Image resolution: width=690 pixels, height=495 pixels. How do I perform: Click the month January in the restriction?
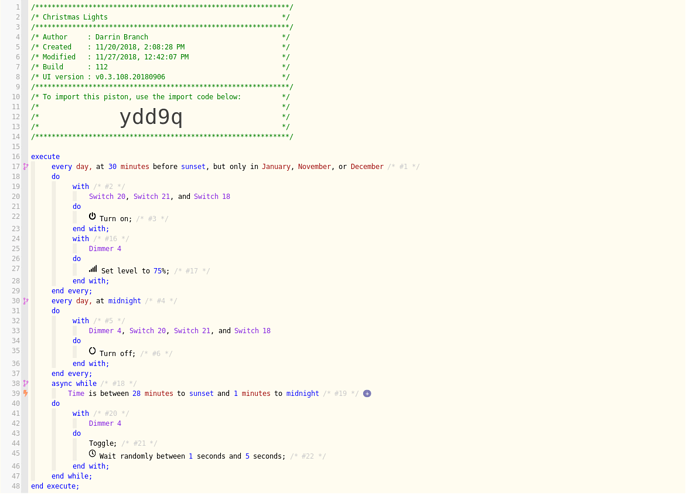click(276, 167)
